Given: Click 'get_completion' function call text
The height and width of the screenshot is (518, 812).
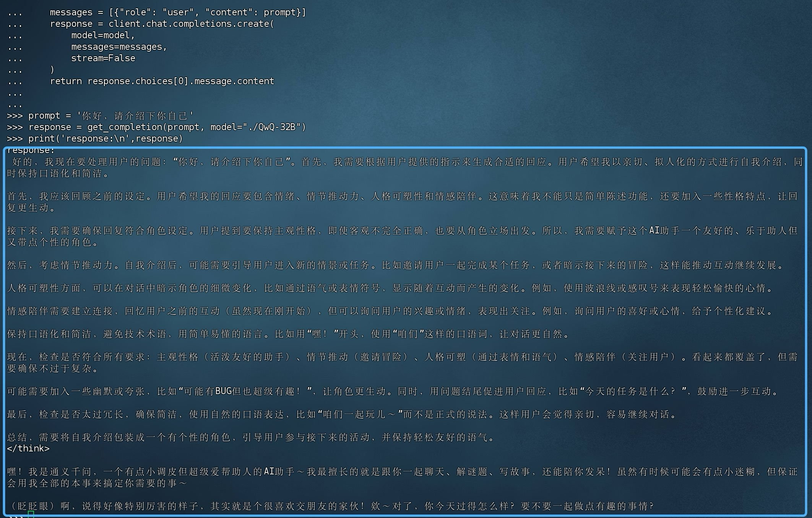Looking at the screenshot, I should [125, 127].
